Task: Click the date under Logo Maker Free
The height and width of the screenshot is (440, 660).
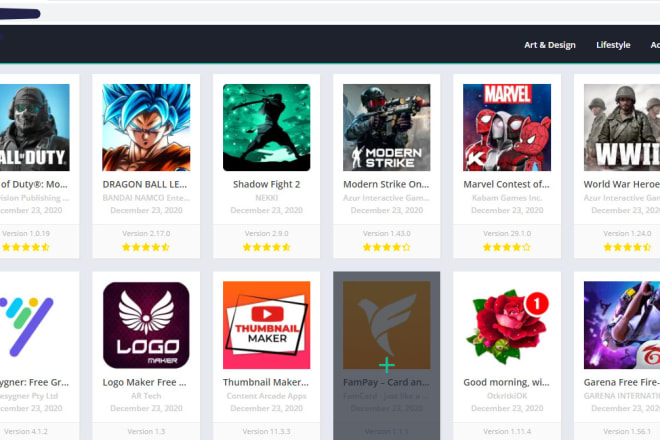Action: pos(146,408)
